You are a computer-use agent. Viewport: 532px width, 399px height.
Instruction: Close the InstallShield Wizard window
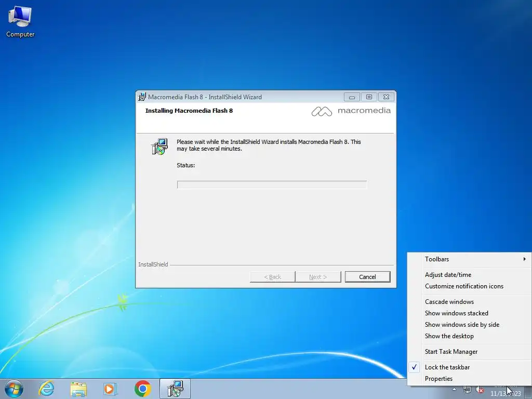[386, 97]
